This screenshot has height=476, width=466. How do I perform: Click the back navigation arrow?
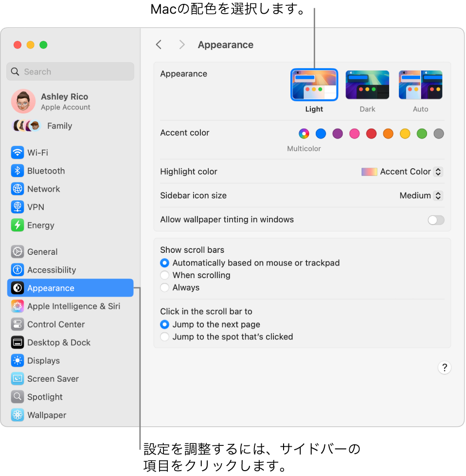(159, 44)
